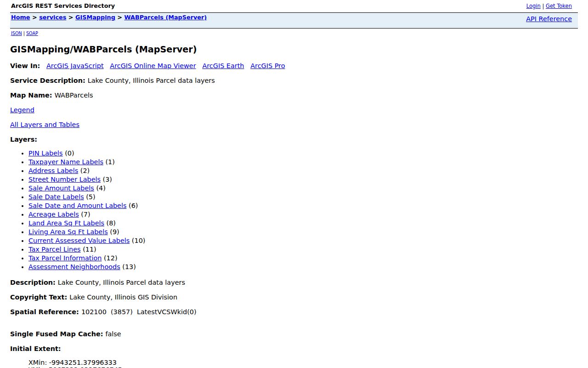Viewport: 588px width, 368px height.
Task: Open the API Reference link
Action: (549, 19)
